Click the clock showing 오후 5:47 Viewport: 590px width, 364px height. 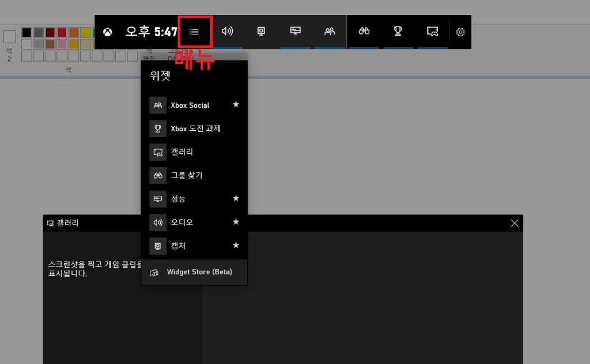(x=152, y=32)
